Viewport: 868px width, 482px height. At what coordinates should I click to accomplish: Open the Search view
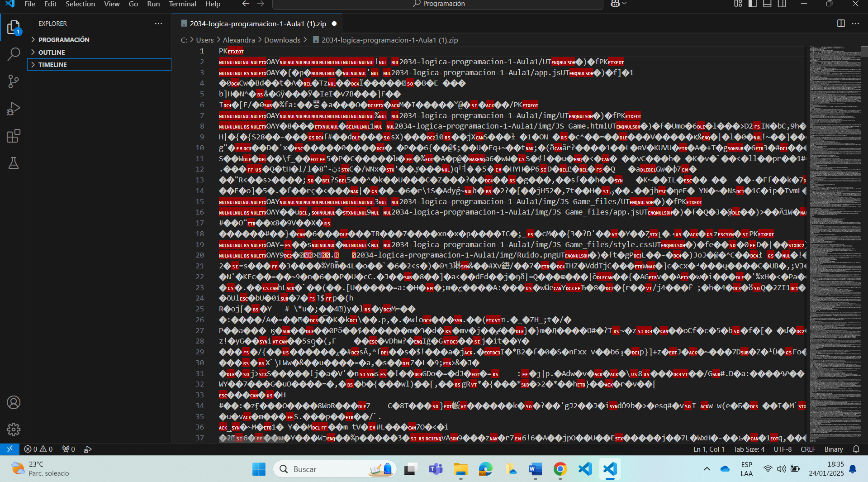coord(14,54)
